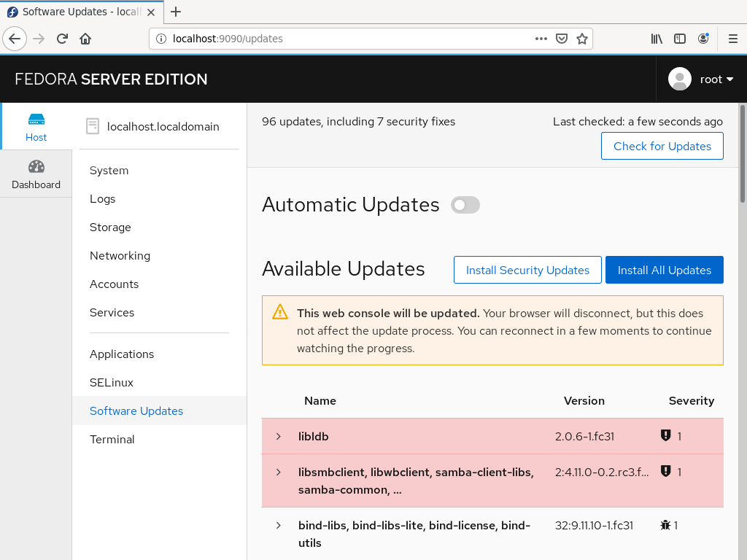Click the localhost.localdomain host name

coord(163,127)
